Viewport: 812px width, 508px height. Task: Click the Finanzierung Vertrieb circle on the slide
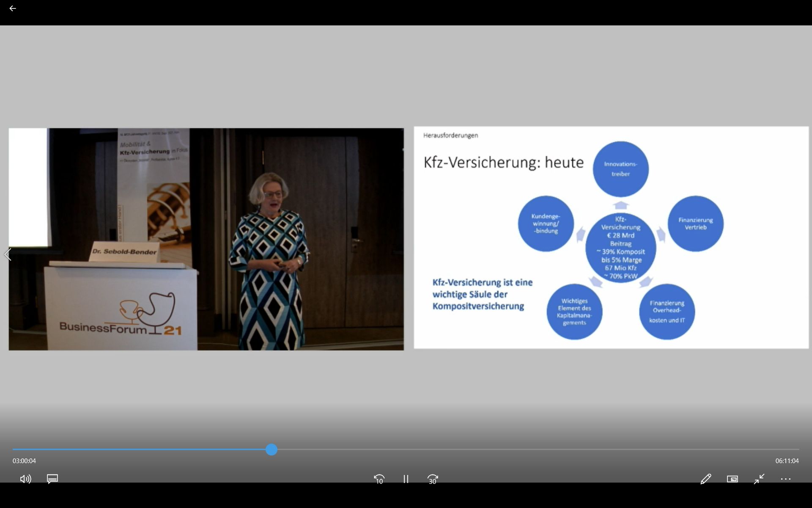695,224
